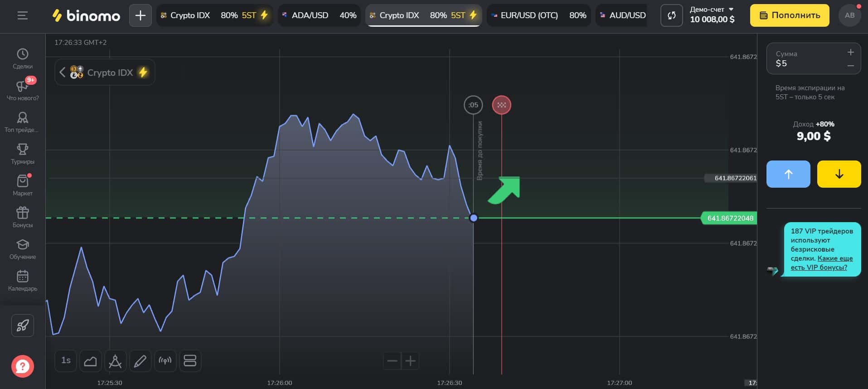The width and height of the screenshot is (868, 389).
Task: Open chart layout split view icon
Action: [x=190, y=361]
